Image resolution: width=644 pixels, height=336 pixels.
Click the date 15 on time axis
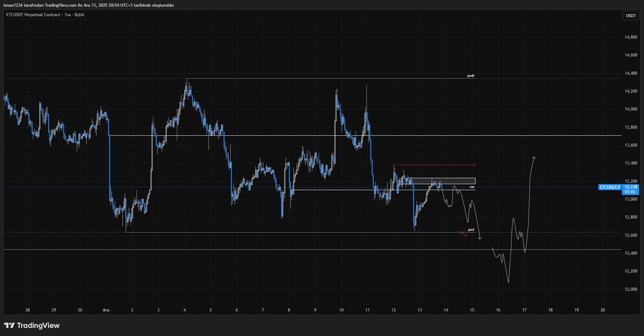[472, 310]
